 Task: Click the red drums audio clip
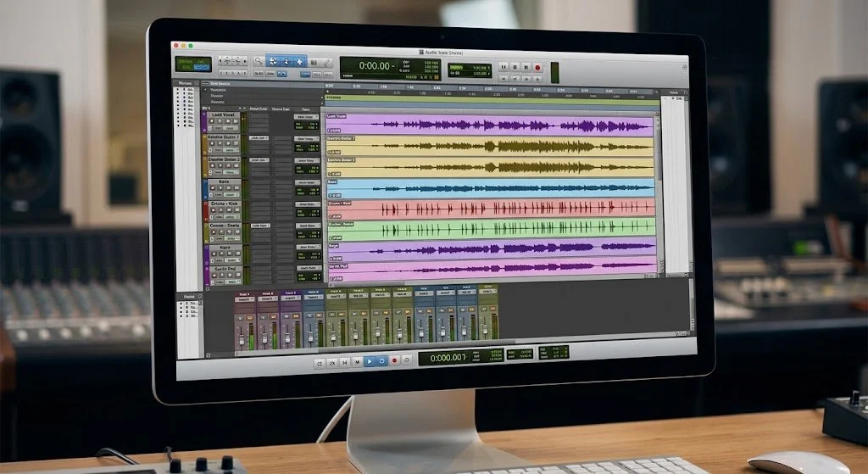click(491, 209)
